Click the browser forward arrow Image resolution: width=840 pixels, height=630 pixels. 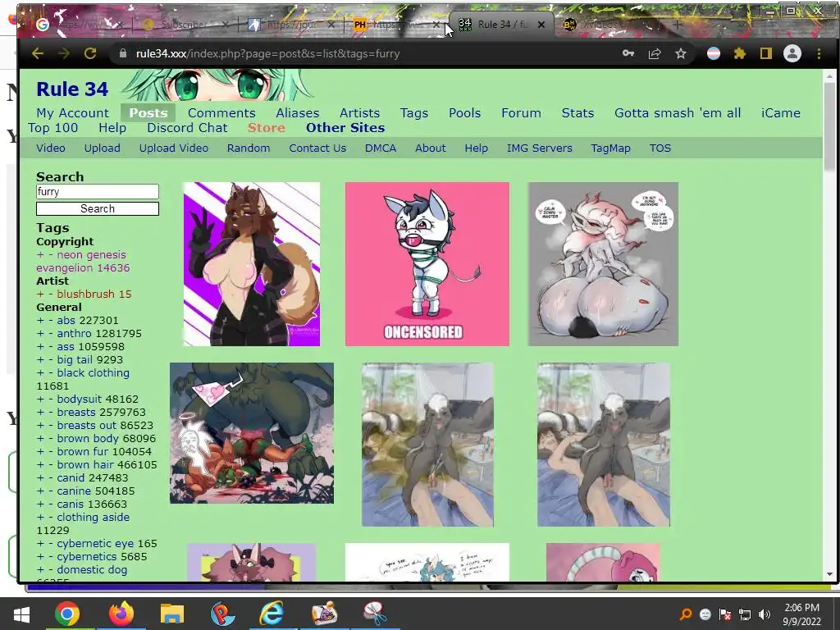[x=64, y=53]
